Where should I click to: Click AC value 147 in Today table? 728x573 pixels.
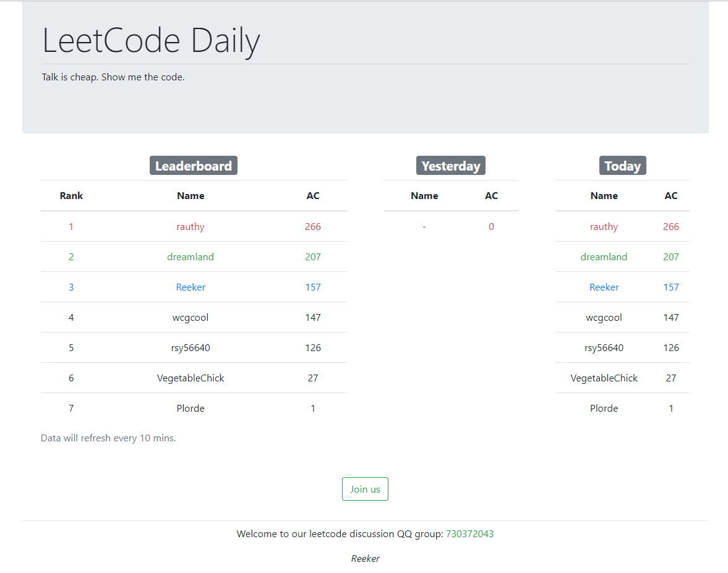pos(671,317)
